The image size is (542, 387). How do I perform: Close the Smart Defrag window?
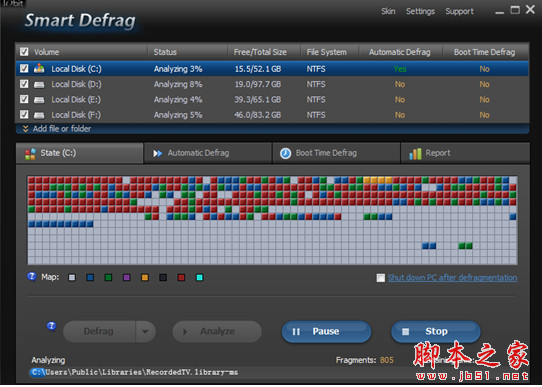[x=530, y=9]
